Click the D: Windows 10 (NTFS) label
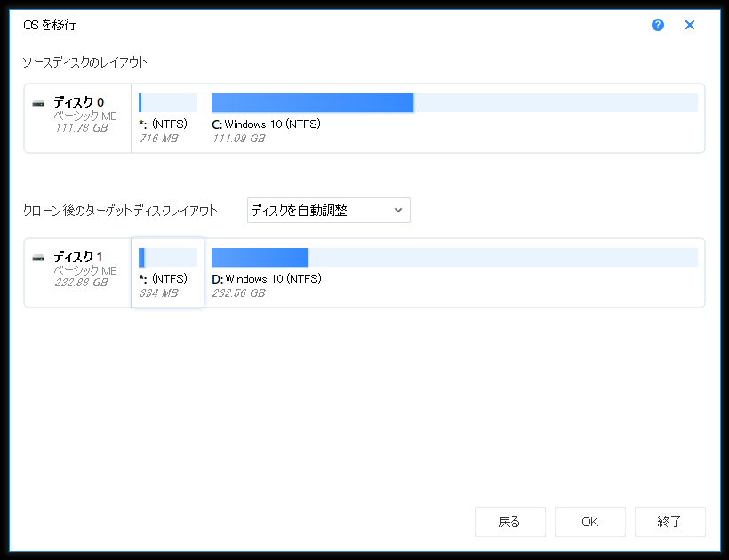Viewport: 729px width, 560px height. [266, 279]
